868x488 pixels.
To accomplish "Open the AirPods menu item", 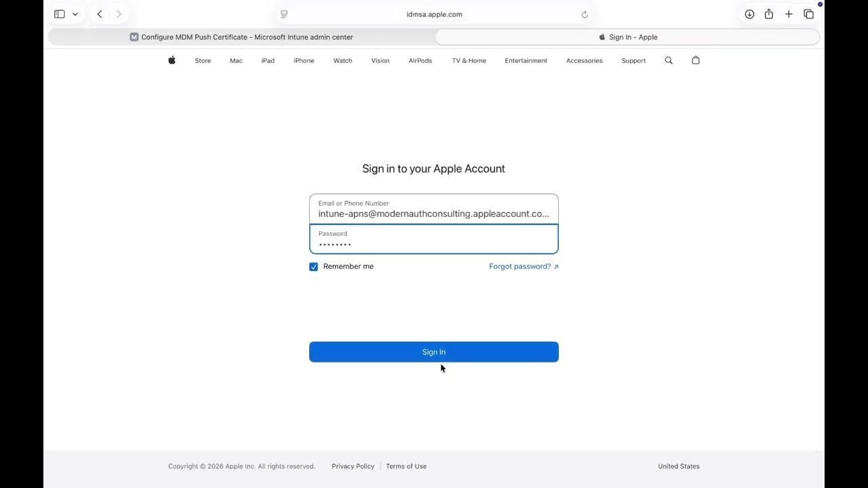I will (420, 61).
